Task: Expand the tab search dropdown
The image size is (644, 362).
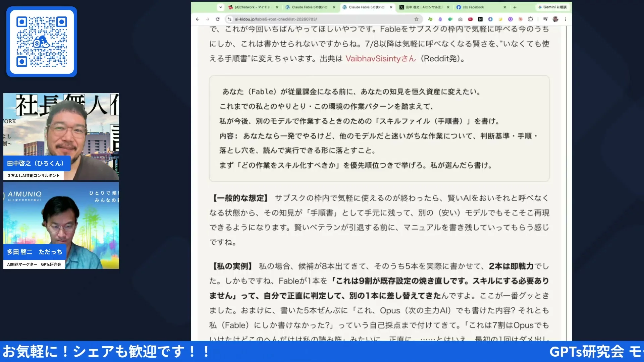Action: [x=220, y=7]
